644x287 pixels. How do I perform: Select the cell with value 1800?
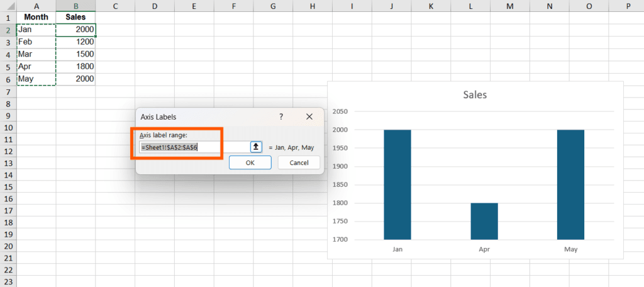[75, 67]
